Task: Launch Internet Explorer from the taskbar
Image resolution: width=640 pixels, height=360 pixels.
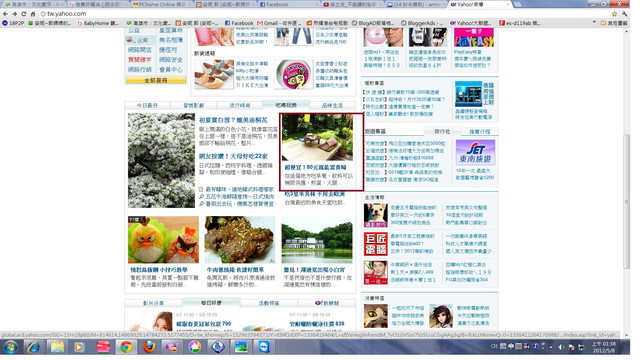Action: tap(33, 347)
